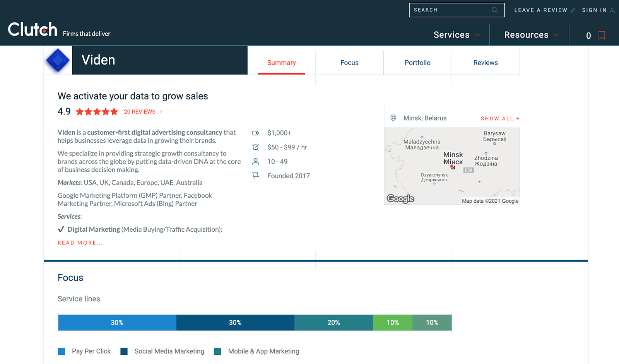The height and width of the screenshot is (364, 619).
Task: Click the person icon beside 10 - 49
Action: click(x=256, y=161)
